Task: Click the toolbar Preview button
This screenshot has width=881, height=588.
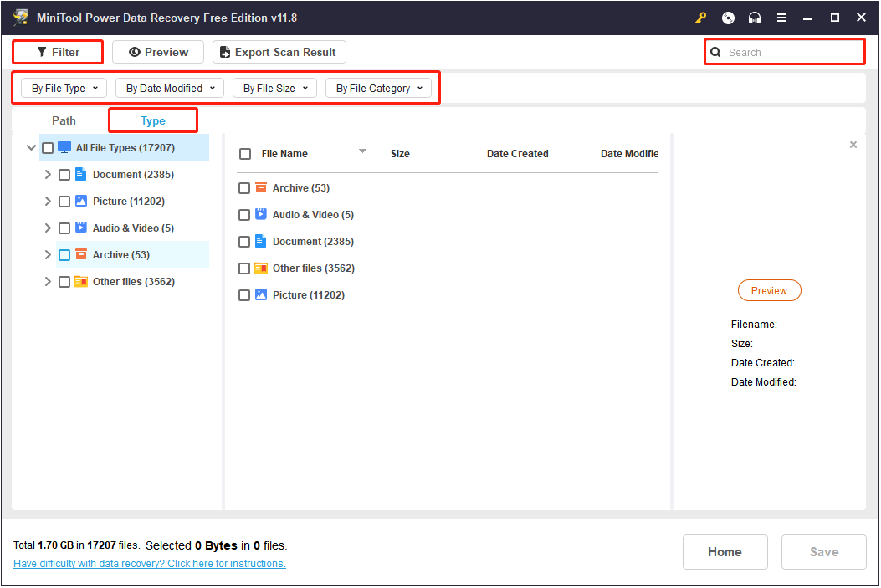Action: 158,52
